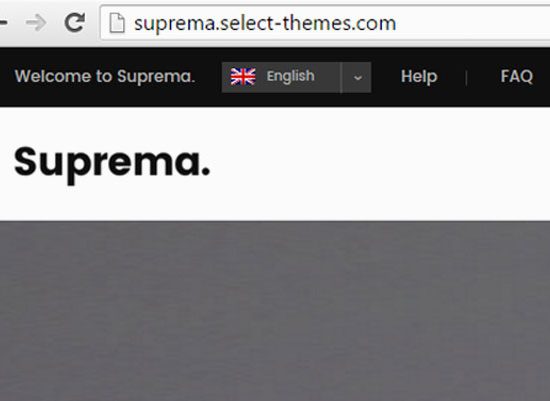Image resolution: width=550 pixels, height=401 pixels.
Task: Click the forward navigation arrow
Action: click(x=36, y=23)
